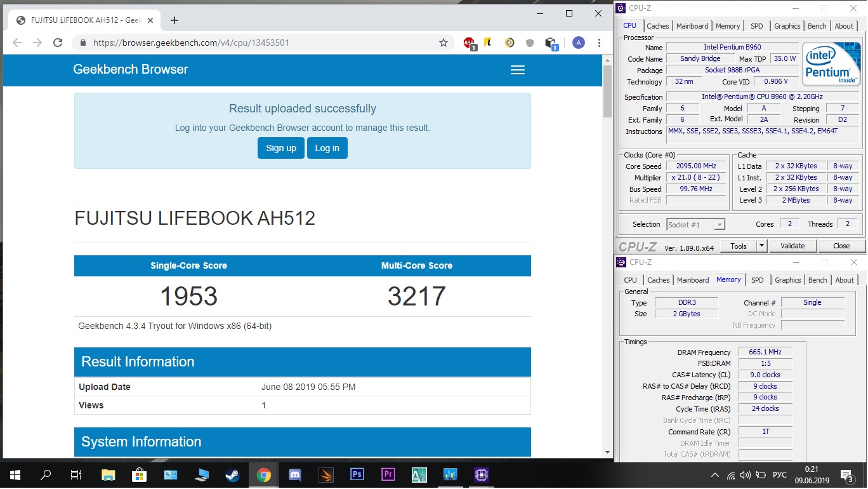Open Bench tab in lower CPU-Z
The width and height of the screenshot is (868, 489).
pos(818,280)
